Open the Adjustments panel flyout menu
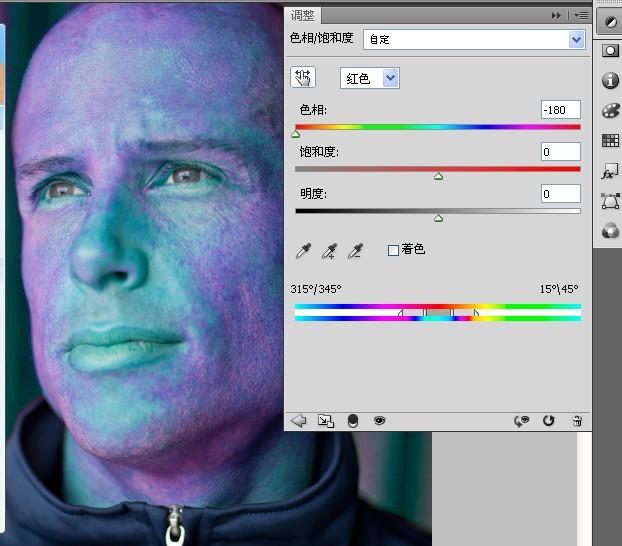 pos(581,15)
